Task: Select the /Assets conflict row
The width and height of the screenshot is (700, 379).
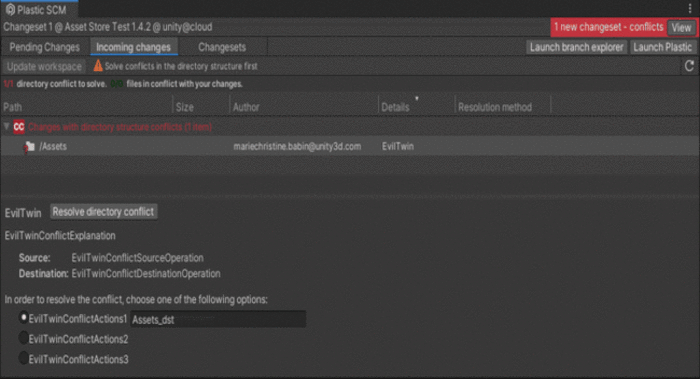Action: pyautogui.click(x=350, y=146)
